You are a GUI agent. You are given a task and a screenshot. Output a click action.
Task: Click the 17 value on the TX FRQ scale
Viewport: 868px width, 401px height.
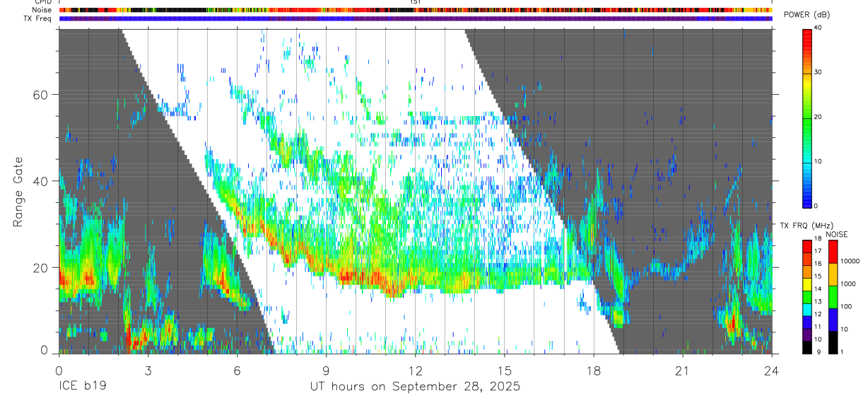[819, 251]
